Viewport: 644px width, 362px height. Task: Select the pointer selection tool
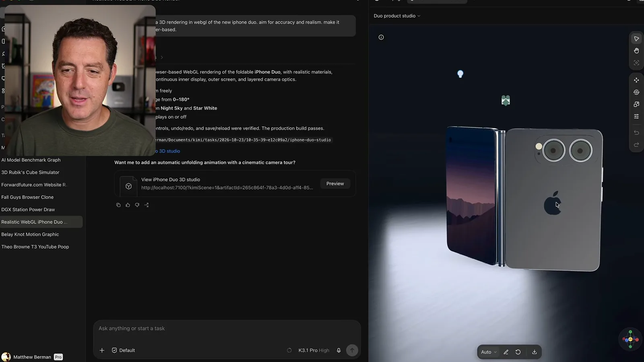point(636,39)
